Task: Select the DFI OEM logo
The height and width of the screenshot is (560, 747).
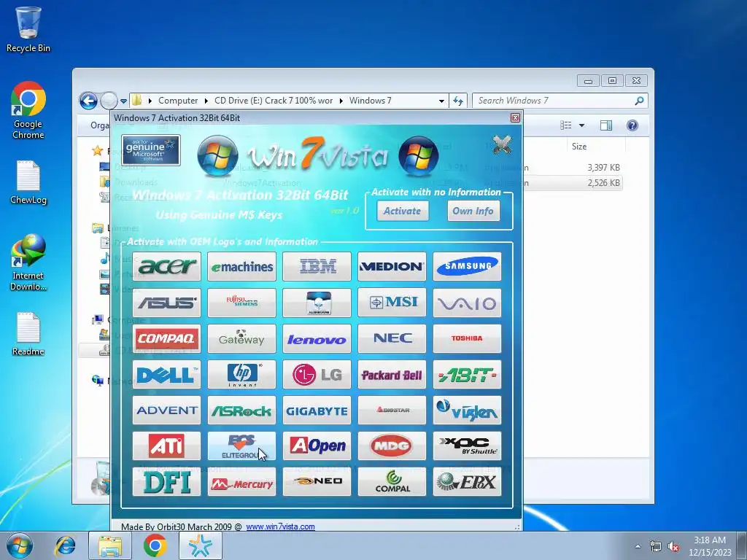Action: point(167,482)
